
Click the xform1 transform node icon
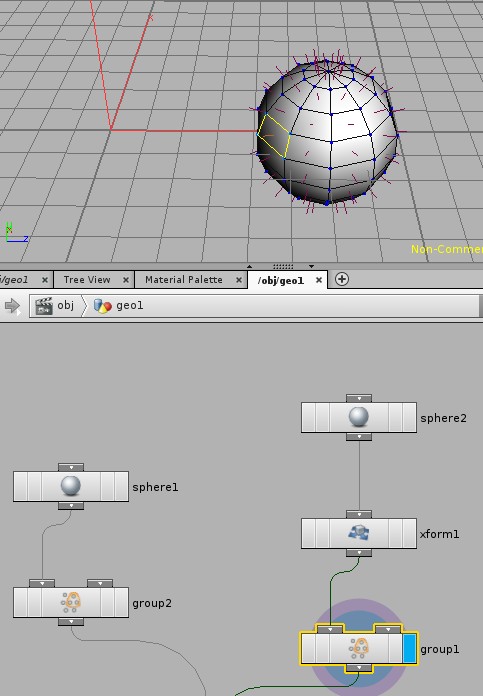359,533
